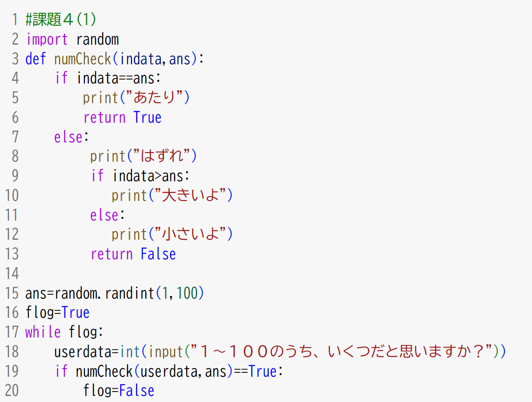Viewport: 532px width, 402px height.
Task: Click the while keyword on line 17
Action: (x=43, y=332)
